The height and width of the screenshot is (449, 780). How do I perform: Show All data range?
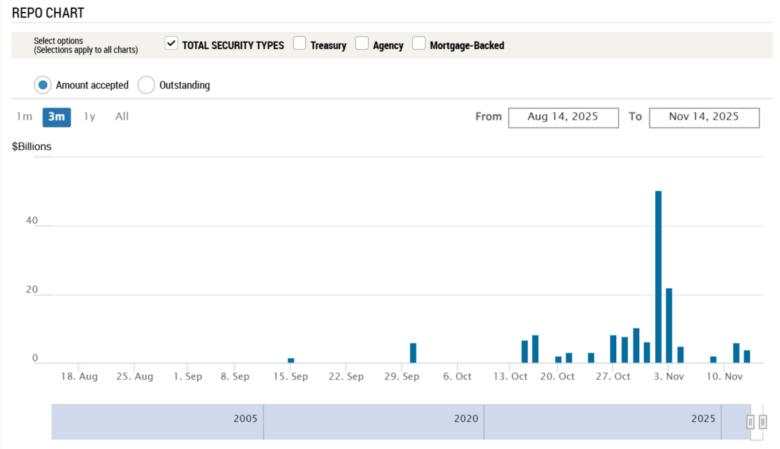point(122,117)
